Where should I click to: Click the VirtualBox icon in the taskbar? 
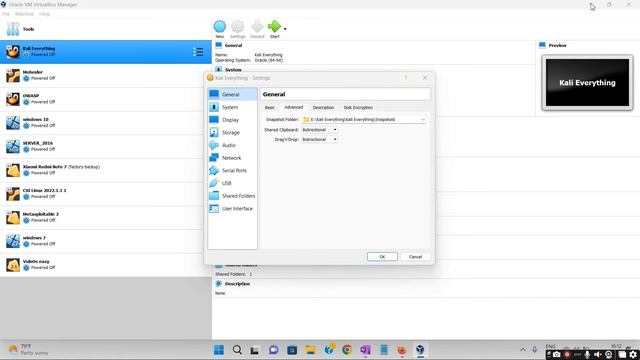pos(420,350)
